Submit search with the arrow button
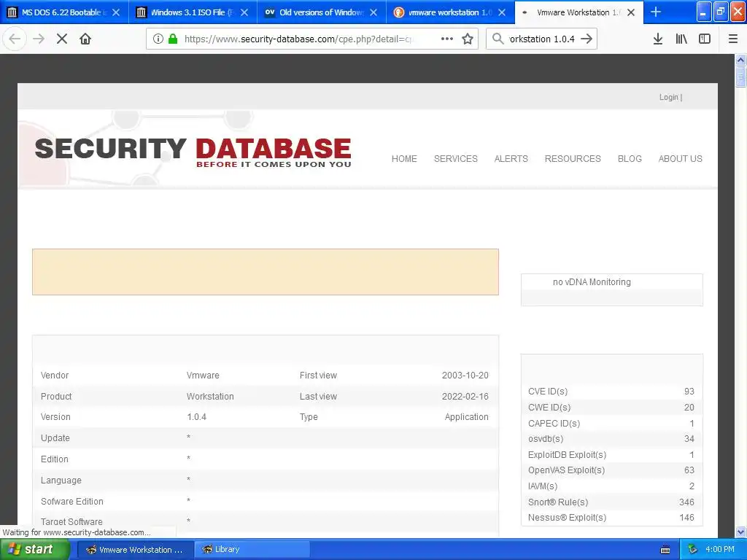The height and width of the screenshot is (560, 747). click(x=587, y=39)
